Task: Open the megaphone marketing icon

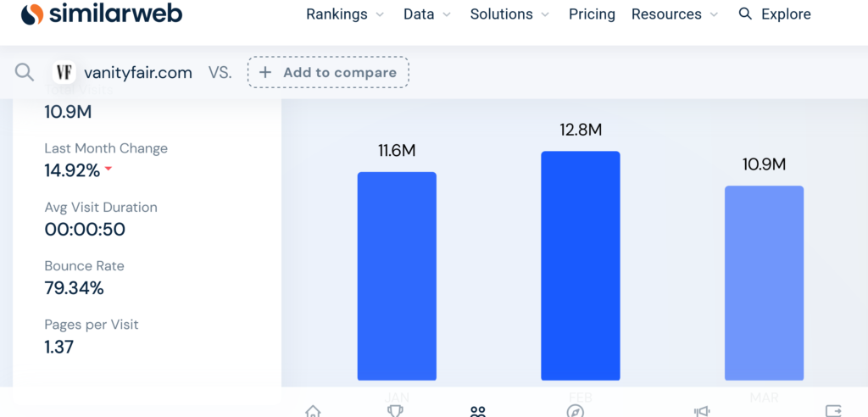Action: coord(702,411)
